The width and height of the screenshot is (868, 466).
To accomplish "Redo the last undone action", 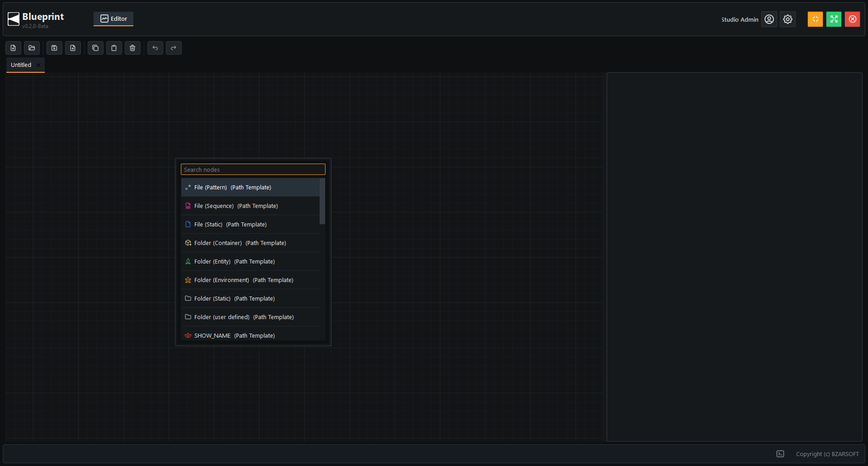I will (x=174, y=48).
